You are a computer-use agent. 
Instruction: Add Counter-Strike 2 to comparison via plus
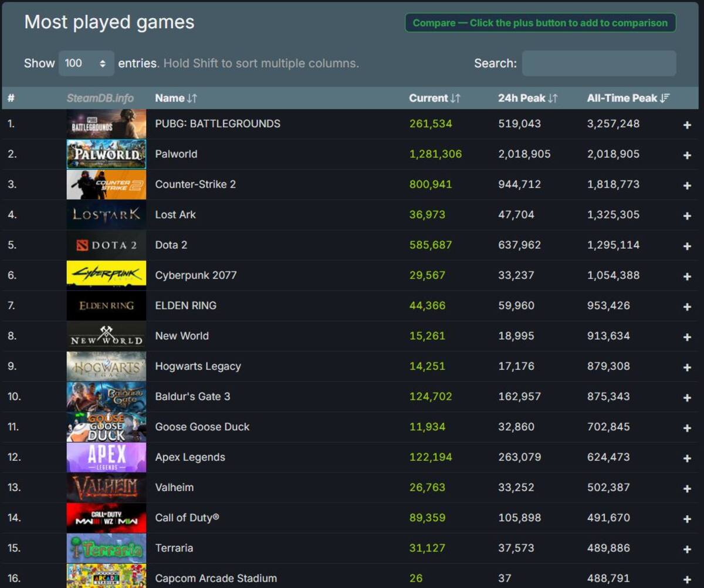[x=687, y=185]
